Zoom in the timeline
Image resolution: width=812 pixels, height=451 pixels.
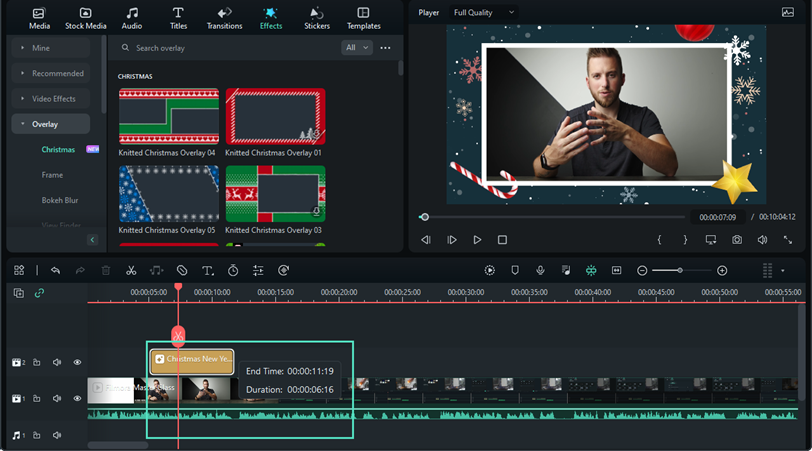(722, 270)
